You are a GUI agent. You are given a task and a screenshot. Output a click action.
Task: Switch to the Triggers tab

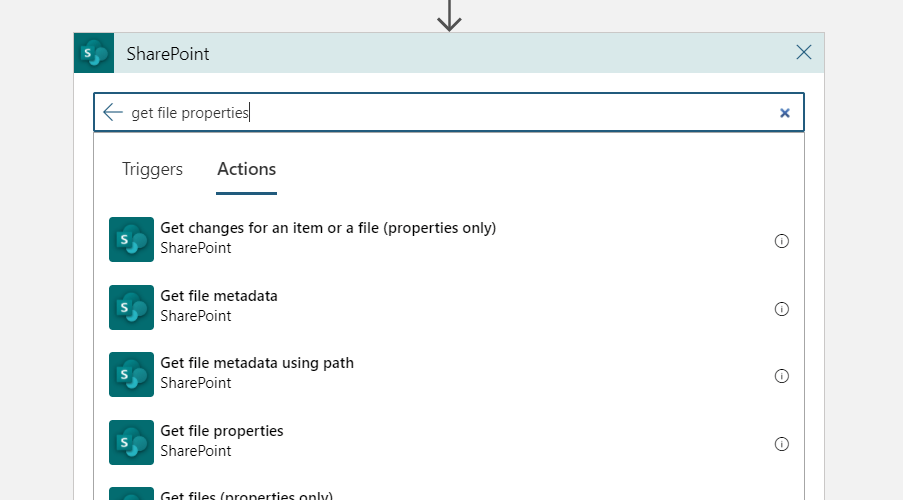pyautogui.click(x=152, y=169)
